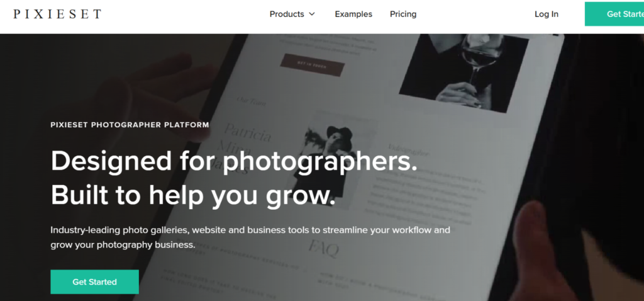Click the Log In link

(547, 14)
